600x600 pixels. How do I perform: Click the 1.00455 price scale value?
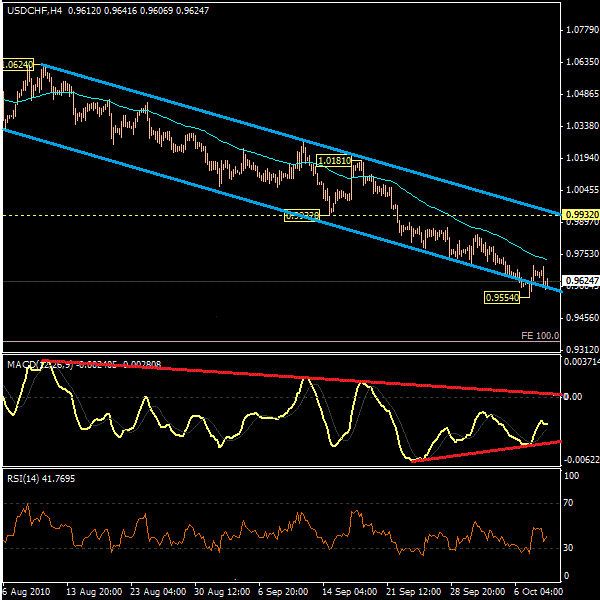click(x=582, y=190)
